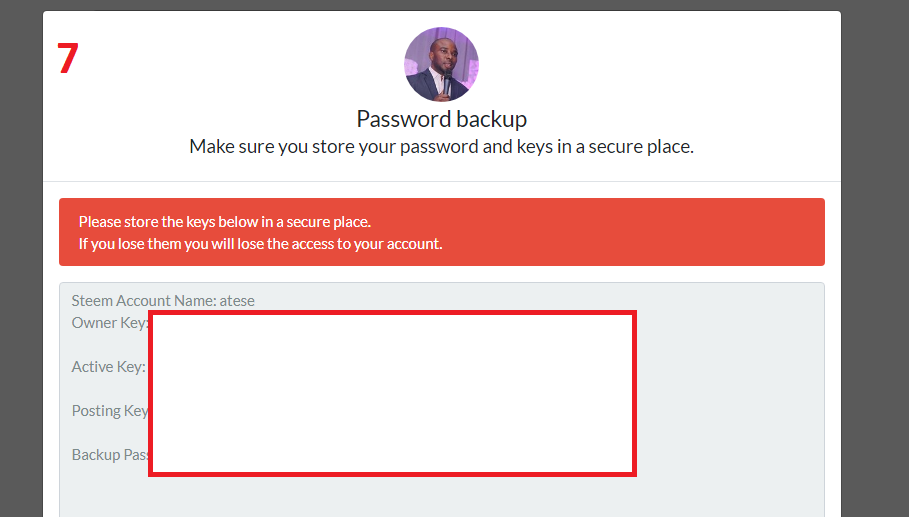Click 'If you lose them' warning line

point(260,243)
